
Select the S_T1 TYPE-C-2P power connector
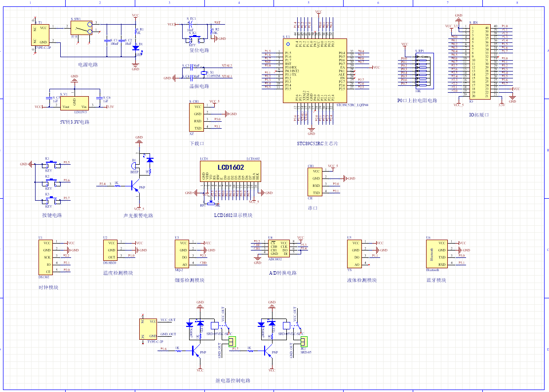pyautogui.click(x=41, y=35)
